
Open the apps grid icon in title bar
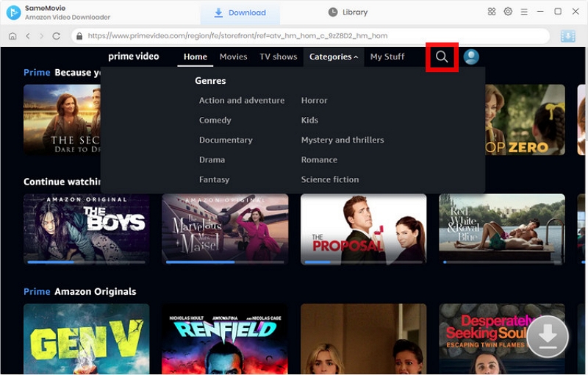click(492, 12)
